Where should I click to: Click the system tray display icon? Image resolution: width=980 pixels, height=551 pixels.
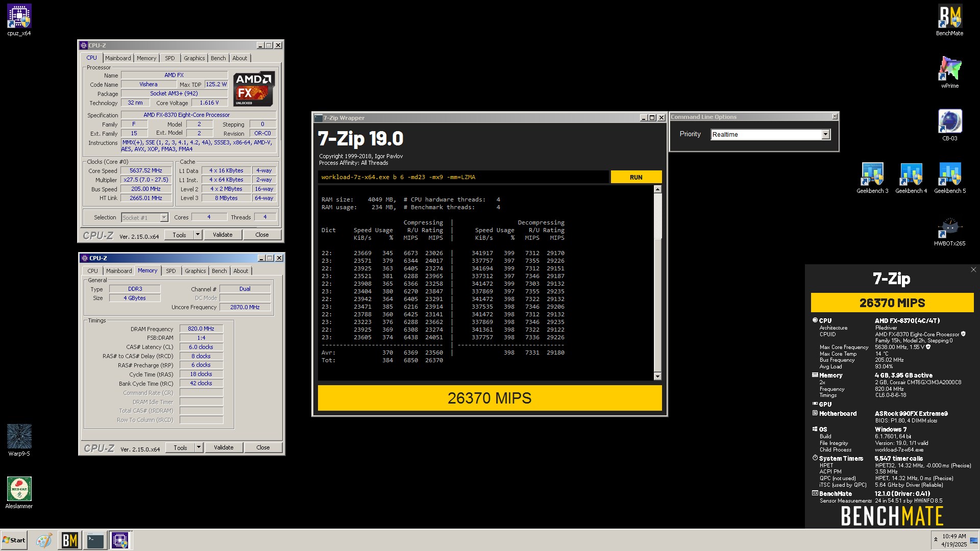[974, 540]
